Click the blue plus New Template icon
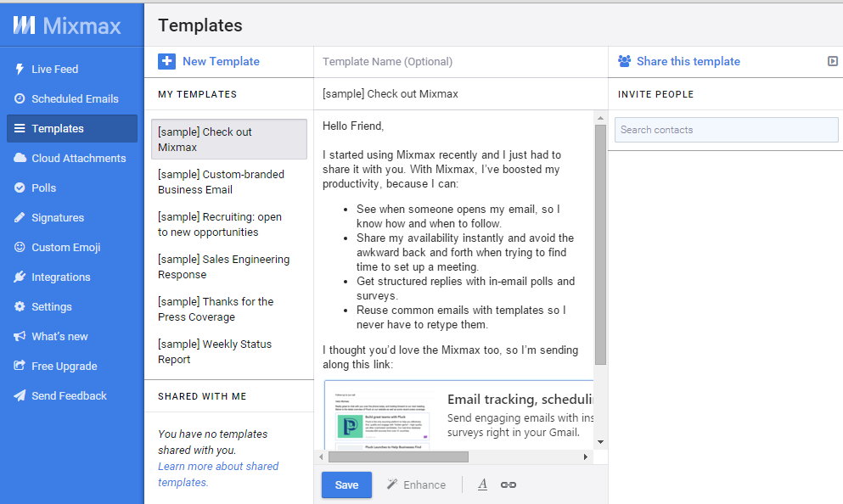Image resolution: width=843 pixels, height=504 pixels. (166, 61)
